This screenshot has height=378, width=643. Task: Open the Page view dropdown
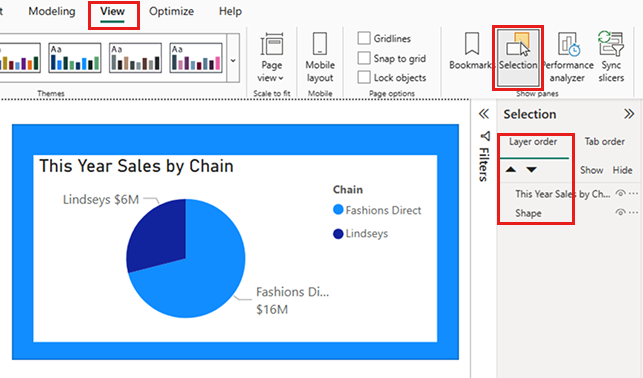(271, 57)
